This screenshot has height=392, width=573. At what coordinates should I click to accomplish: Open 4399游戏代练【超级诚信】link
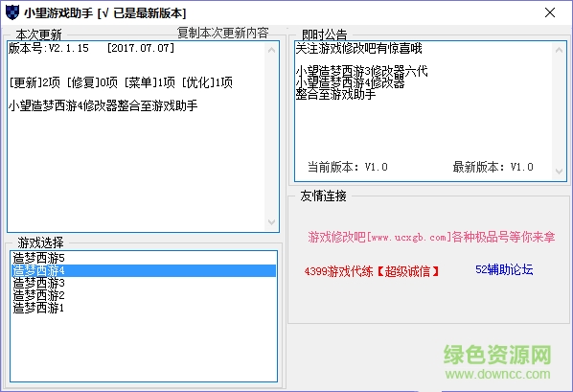(x=371, y=271)
